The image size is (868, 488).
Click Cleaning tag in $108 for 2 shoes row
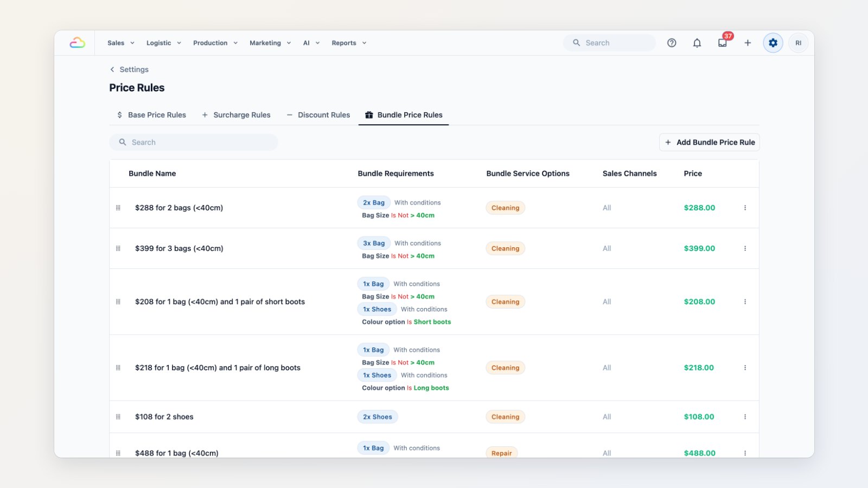tap(506, 417)
